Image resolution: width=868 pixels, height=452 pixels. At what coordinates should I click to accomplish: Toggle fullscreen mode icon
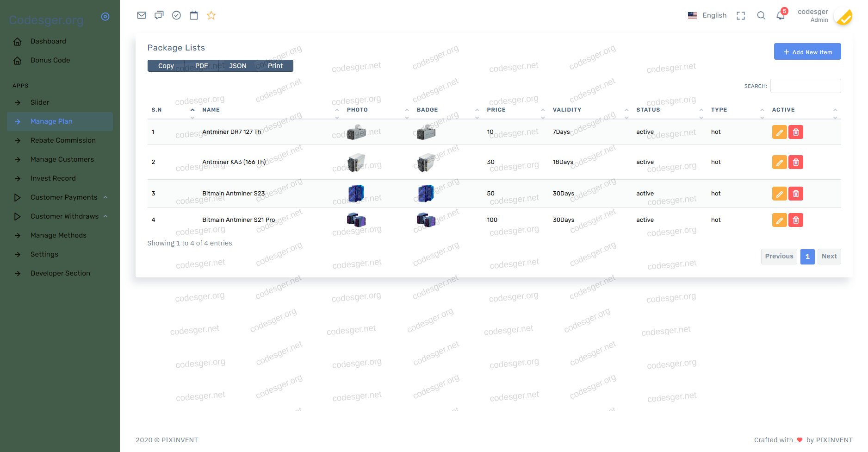pos(741,15)
